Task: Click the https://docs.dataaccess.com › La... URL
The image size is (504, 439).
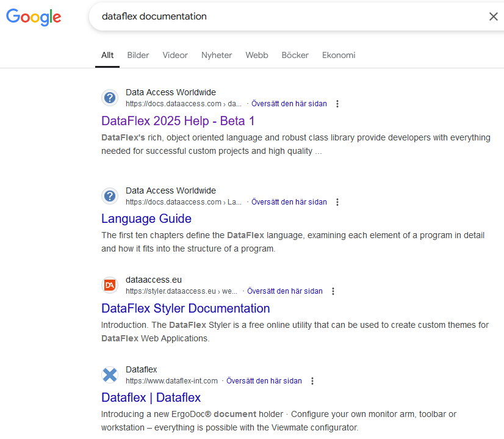Action: [184, 202]
